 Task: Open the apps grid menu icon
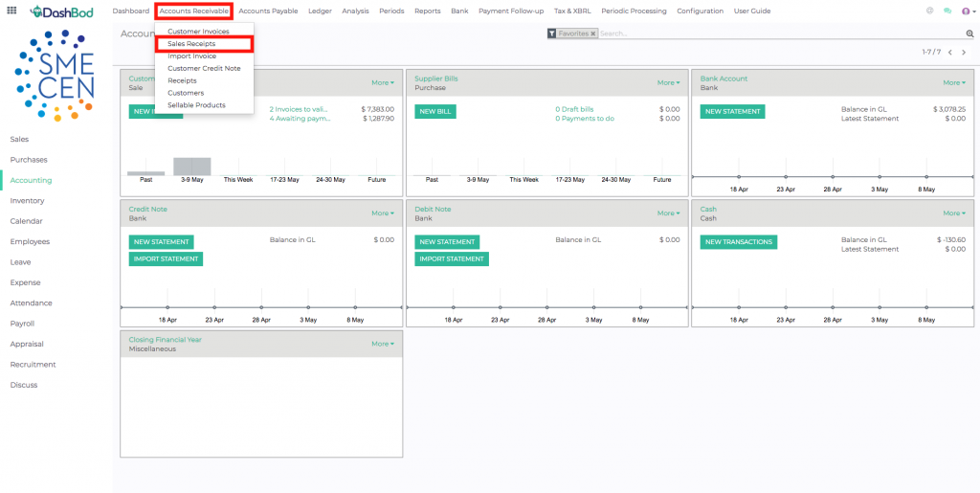tap(11, 11)
